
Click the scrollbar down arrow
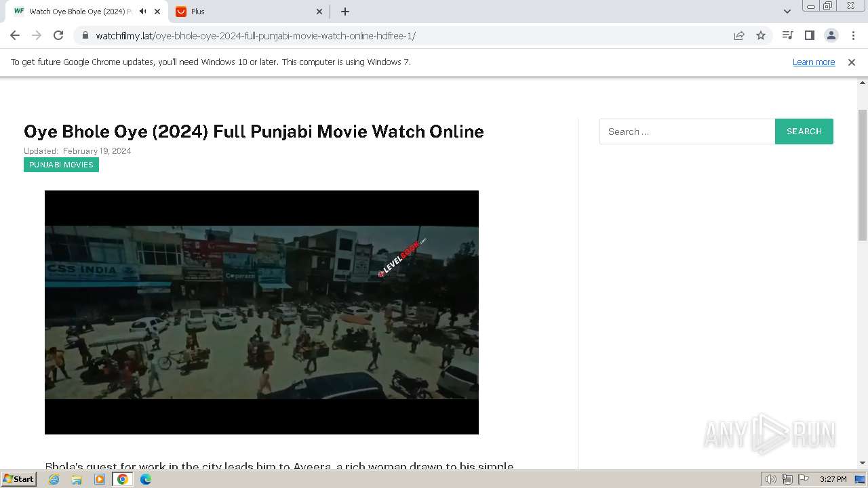point(863,463)
